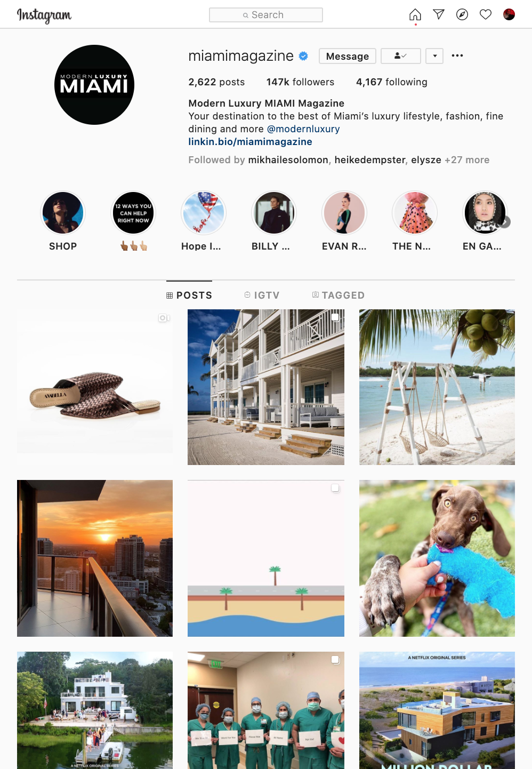Viewport: 532px width, 769px height.
Task: Open the linkin.bio/miamimagazine link
Action: pos(250,142)
